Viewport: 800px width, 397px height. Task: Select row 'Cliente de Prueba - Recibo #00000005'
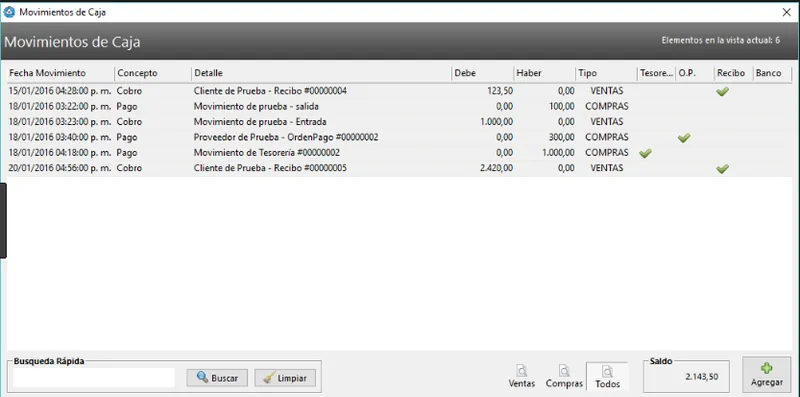click(399, 168)
